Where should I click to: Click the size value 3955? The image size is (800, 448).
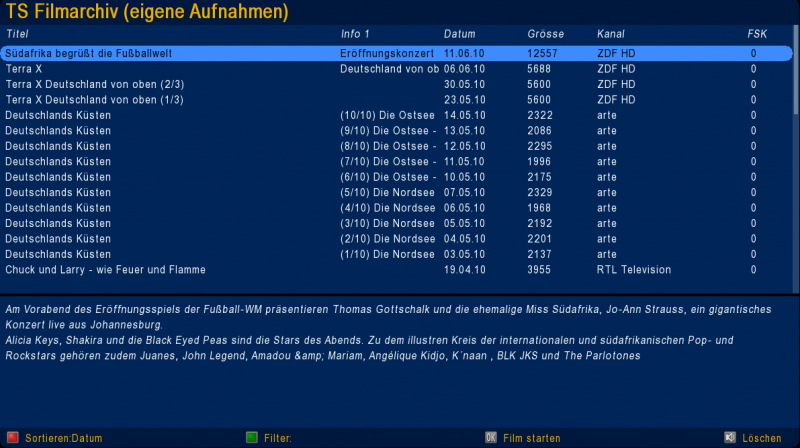click(x=539, y=270)
